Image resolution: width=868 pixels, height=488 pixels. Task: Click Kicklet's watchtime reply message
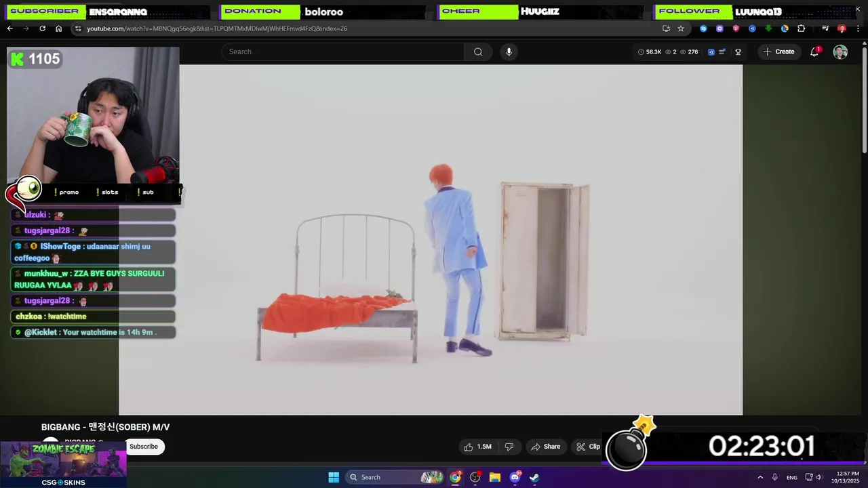(x=93, y=332)
